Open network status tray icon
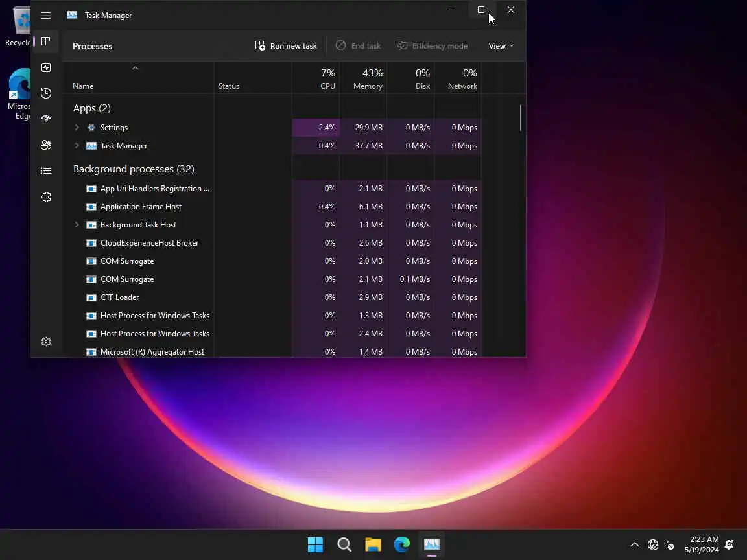Image resolution: width=747 pixels, height=560 pixels. pyautogui.click(x=653, y=544)
